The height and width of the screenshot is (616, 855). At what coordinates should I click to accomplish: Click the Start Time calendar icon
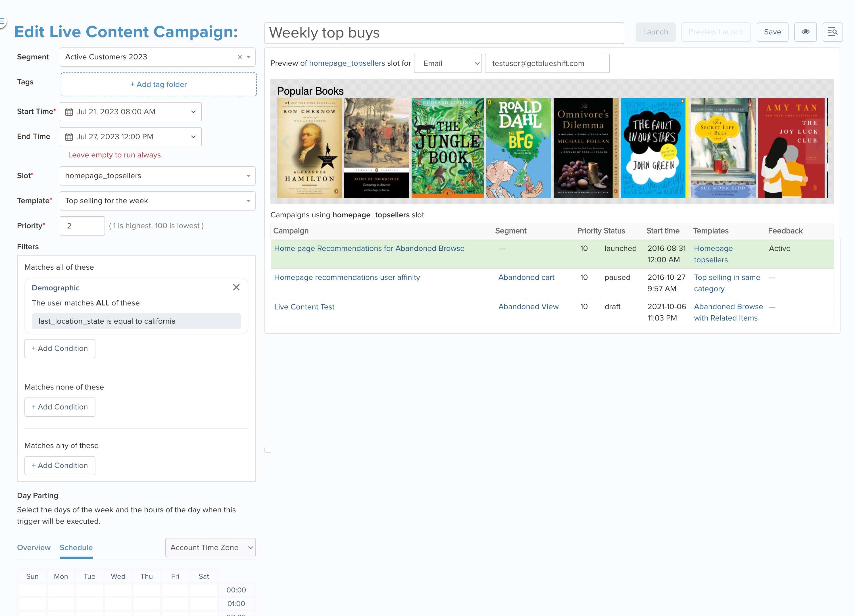click(x=69, y=112)
